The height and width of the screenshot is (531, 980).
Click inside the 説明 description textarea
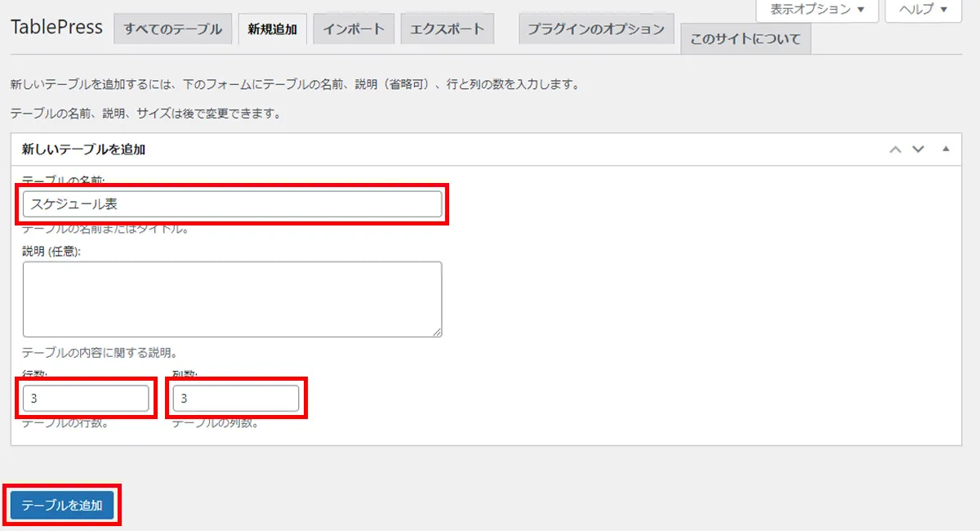pyautogui.click(x=232, y=299)
